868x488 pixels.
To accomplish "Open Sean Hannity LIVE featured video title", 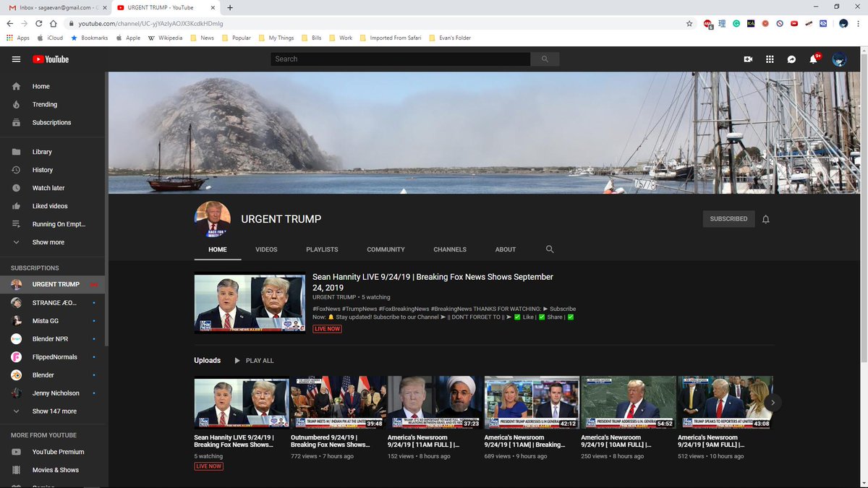I will [x=433, y=282].
